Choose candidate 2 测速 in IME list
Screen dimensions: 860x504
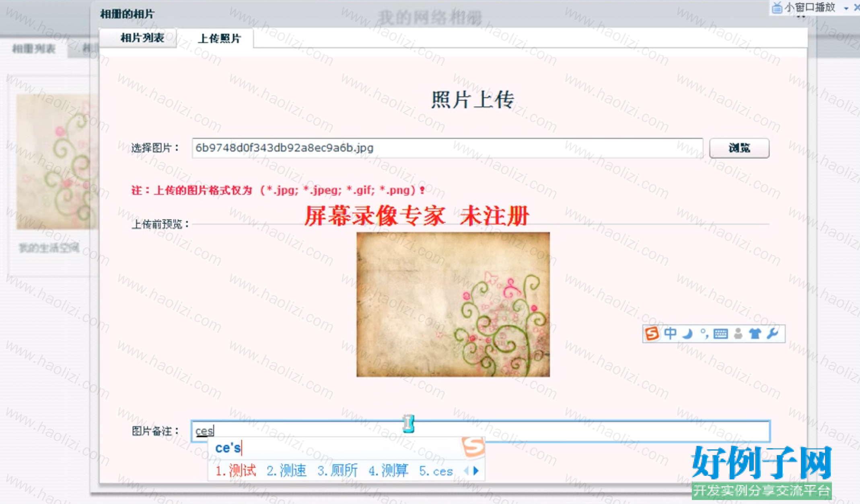pos(286,471)
